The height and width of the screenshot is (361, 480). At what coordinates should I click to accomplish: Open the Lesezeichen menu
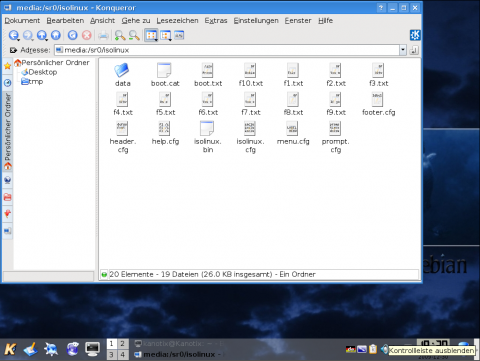coord(177,21)
